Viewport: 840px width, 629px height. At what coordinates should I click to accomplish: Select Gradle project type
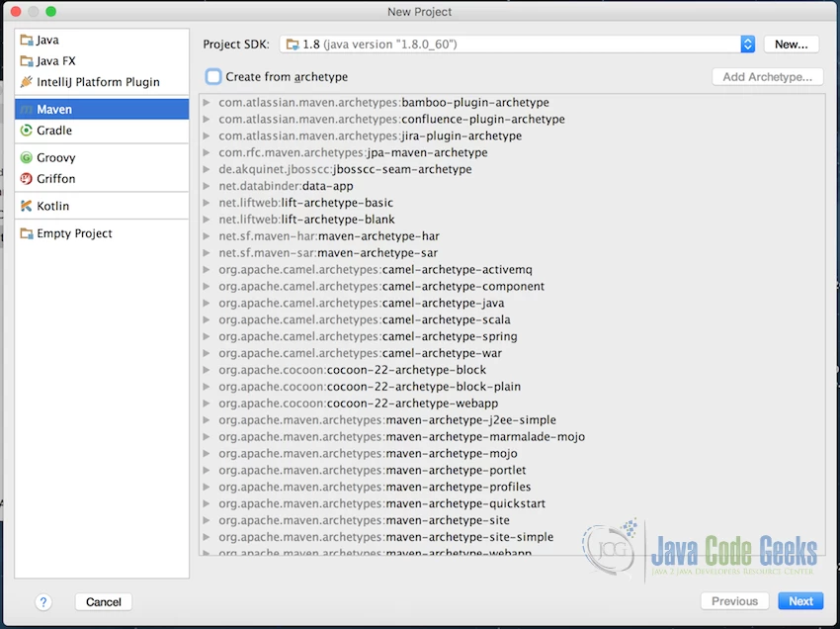[102, 131]
